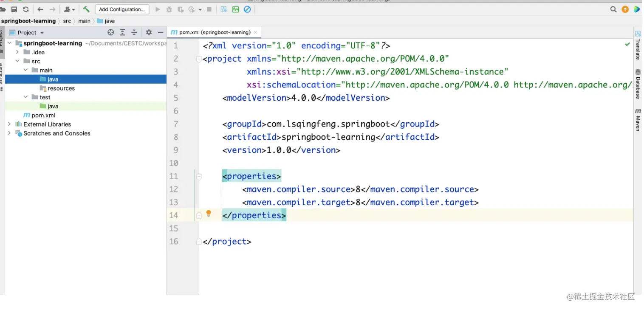Navigate Forward with the right arrow
644x310 pixels.
coord(53,9)
